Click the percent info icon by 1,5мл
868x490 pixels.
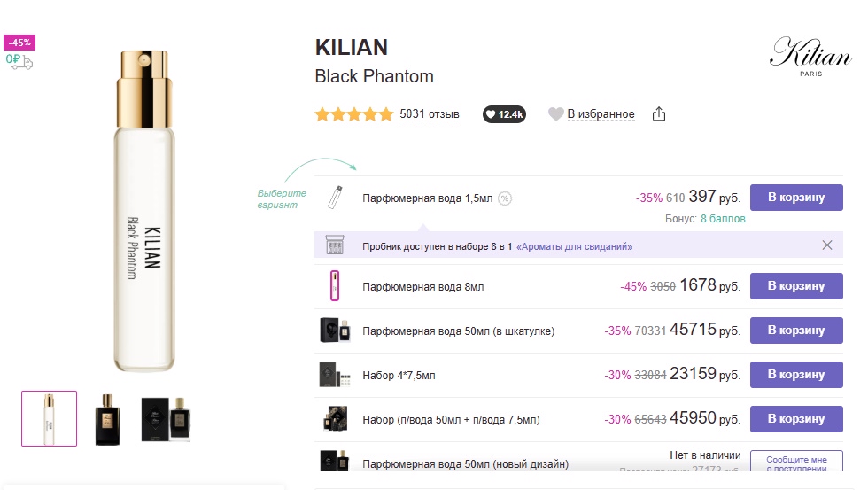pos(504,198)
